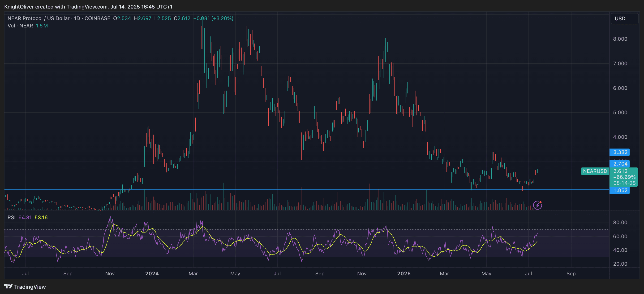This screenshot has height=294, width=644.
Task: Click the RSI value 64.31
Action: pos(25,217)
